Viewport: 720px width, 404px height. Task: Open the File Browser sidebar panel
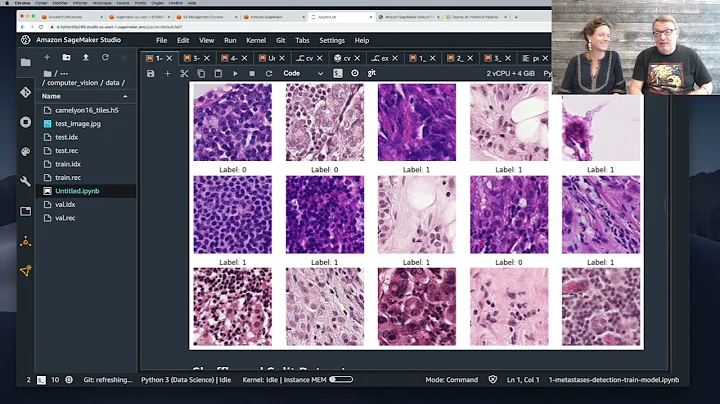[25, 62]
